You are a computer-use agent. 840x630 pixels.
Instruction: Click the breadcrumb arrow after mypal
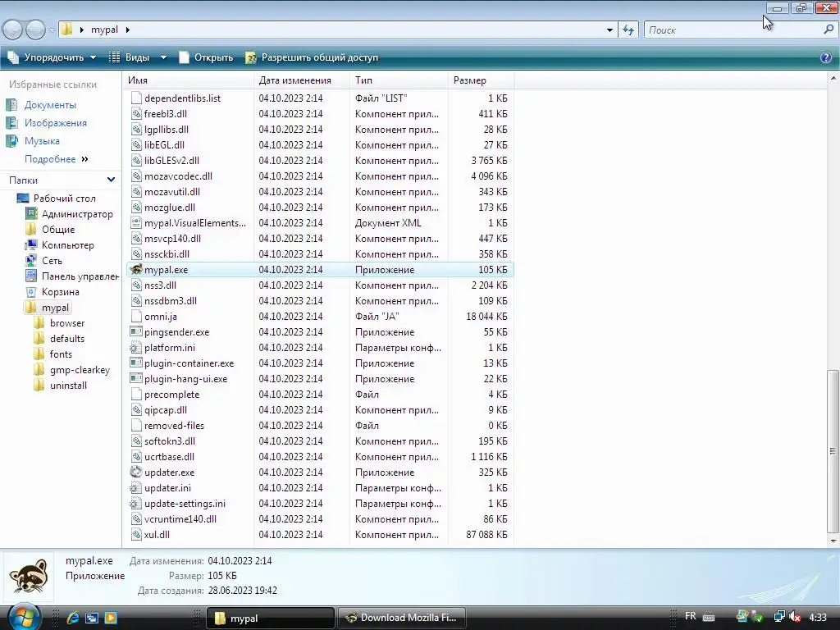click(127, 30)
